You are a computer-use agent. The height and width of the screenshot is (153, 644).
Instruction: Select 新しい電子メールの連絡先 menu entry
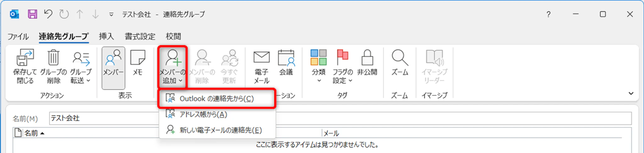tap(220, 130)
